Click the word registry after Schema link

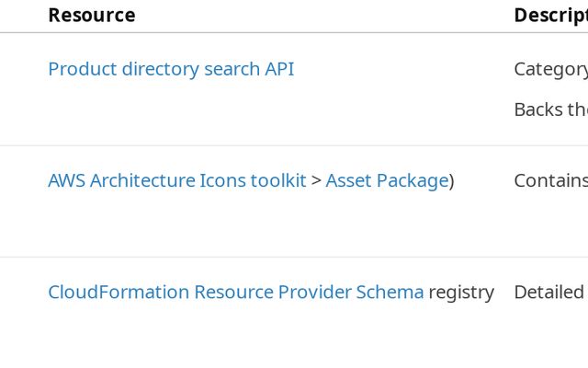click(461, 293)
